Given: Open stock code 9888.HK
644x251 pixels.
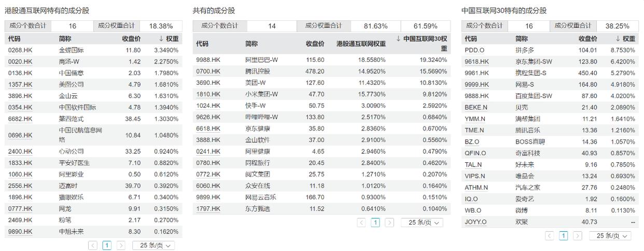Looking at the screenshot, I should click(477, 96).
